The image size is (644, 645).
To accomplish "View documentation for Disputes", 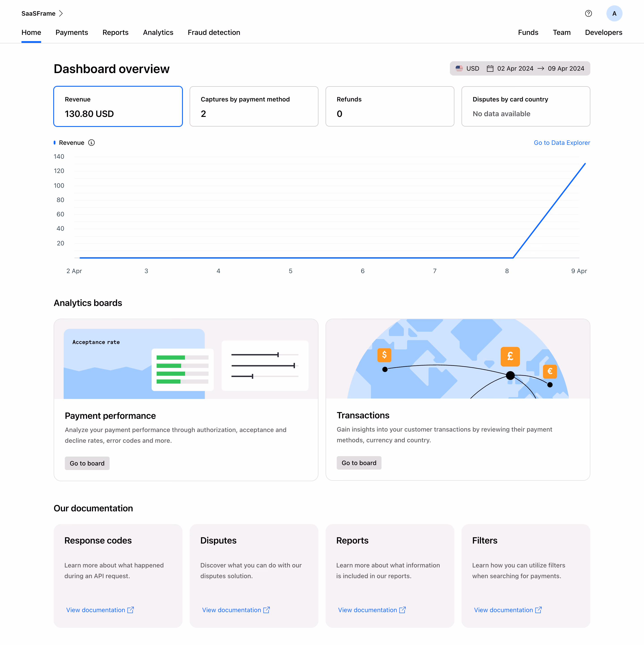I will (236, 610).
